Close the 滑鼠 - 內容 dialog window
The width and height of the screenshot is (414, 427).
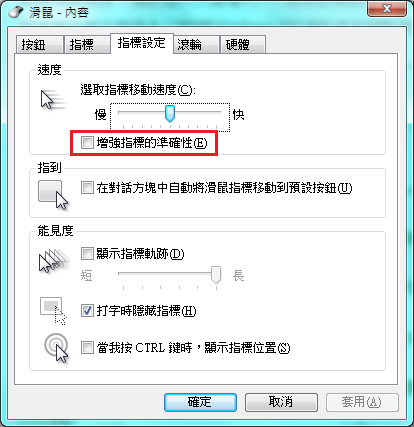[x=387, y=9]
